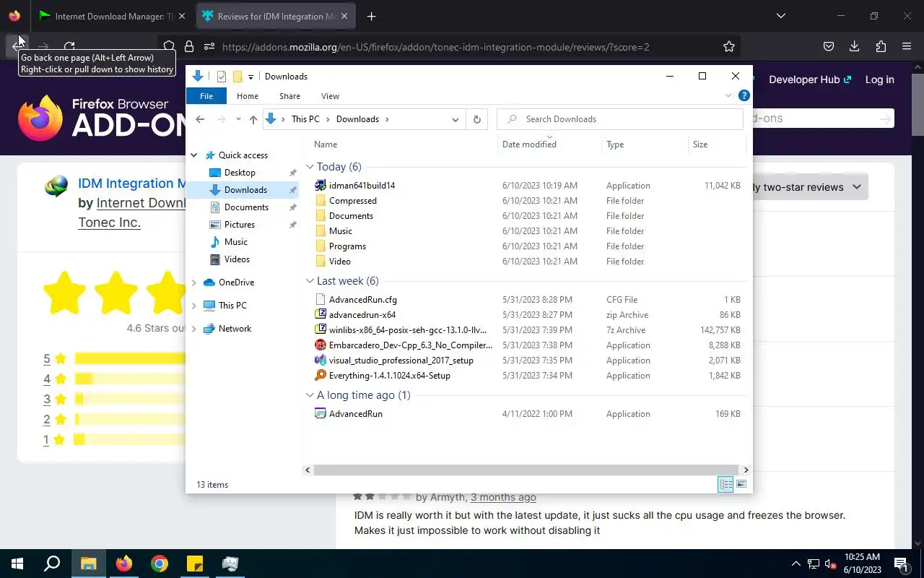Collapse the Today group
The image size is (924, 578).
click(310, 167)
